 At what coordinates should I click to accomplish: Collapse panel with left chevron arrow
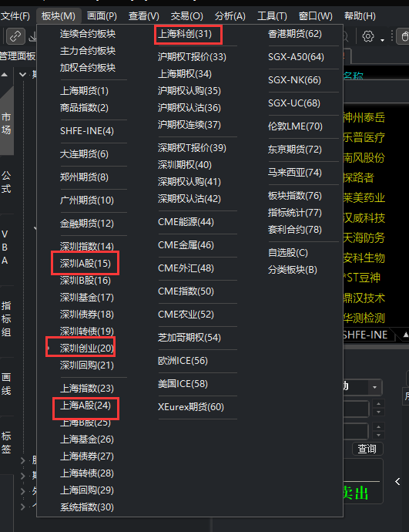click(397, 481)
